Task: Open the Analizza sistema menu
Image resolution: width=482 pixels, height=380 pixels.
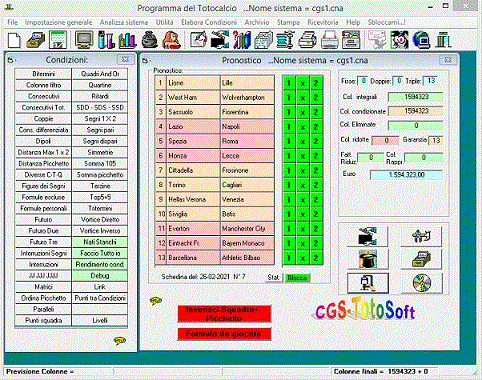Action: (124, 22)
